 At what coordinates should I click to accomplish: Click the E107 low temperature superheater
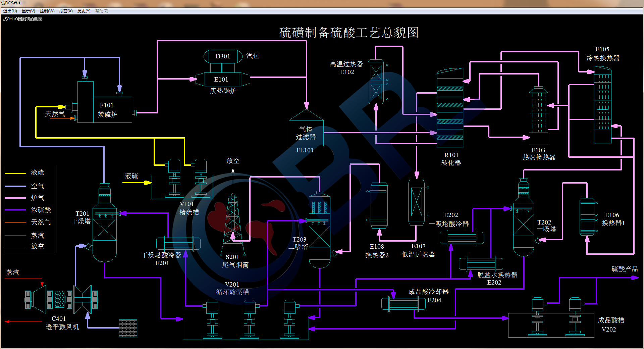click(416, 202)
